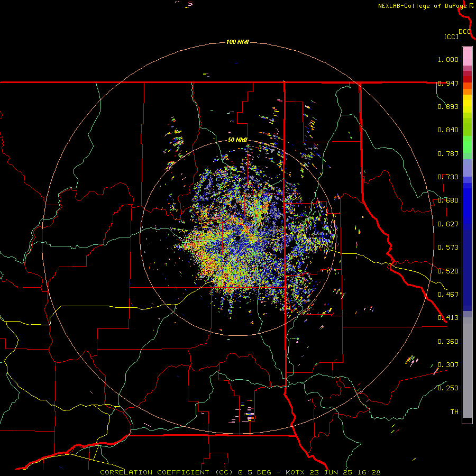Click the 0.307 scale value

coord(448,364)
